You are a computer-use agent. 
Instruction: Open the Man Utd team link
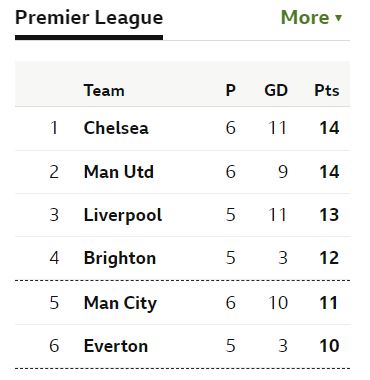click(x=119, y=172)
